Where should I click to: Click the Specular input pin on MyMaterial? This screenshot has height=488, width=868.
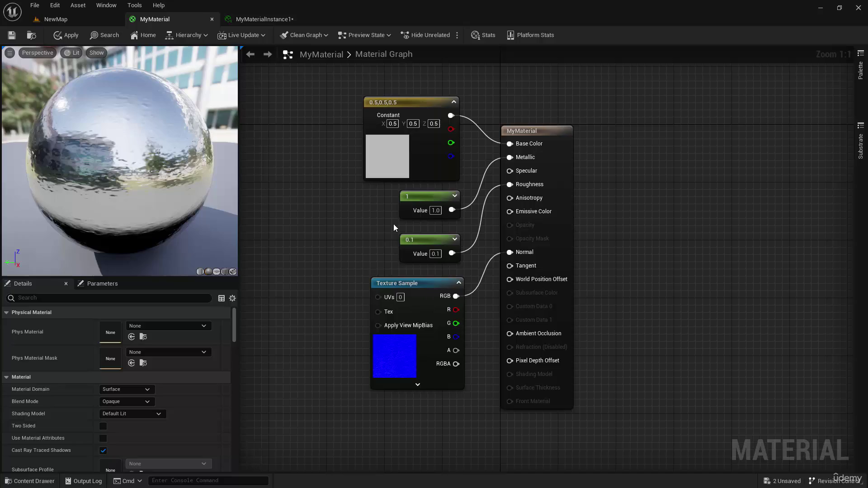point(509,171)
